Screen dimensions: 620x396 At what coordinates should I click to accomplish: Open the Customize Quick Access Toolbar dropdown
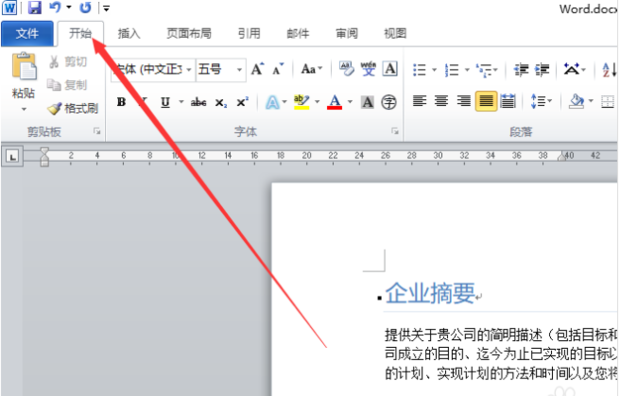[106, 8]
